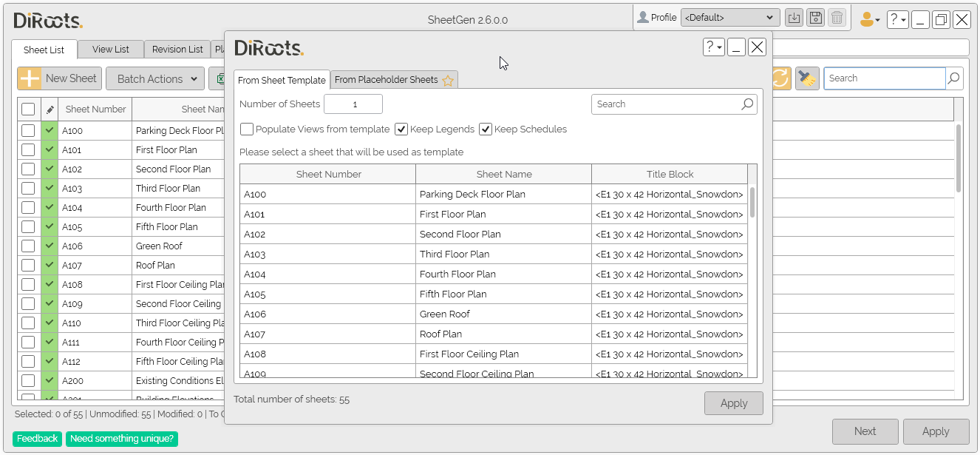Click the orange refresh icon
980x455 pixels.
click(780, 78)
